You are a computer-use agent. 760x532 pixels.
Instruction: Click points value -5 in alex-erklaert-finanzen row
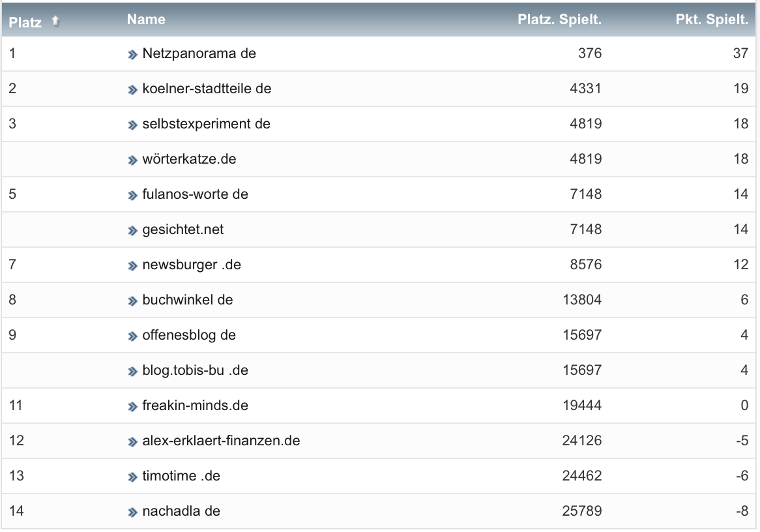(x=742, y=440)
